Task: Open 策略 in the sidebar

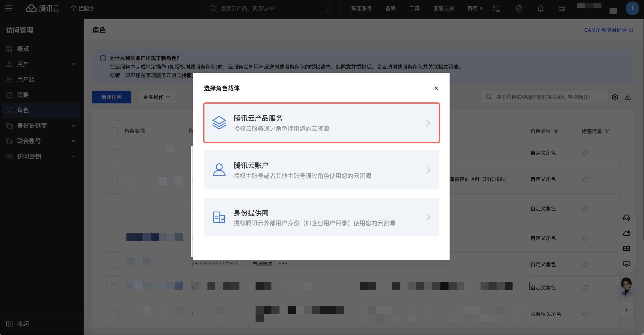Action: click(x=41, y=95)
